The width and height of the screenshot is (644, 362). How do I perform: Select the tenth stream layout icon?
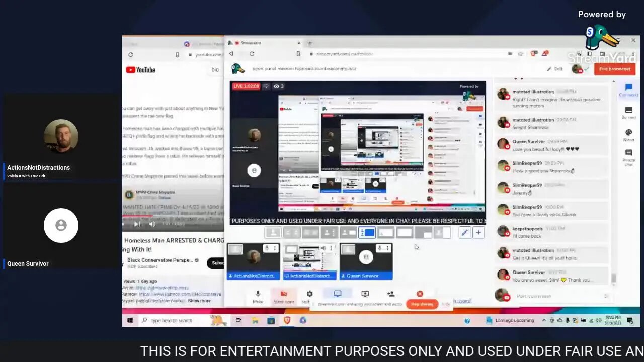[x=442, y=232]
